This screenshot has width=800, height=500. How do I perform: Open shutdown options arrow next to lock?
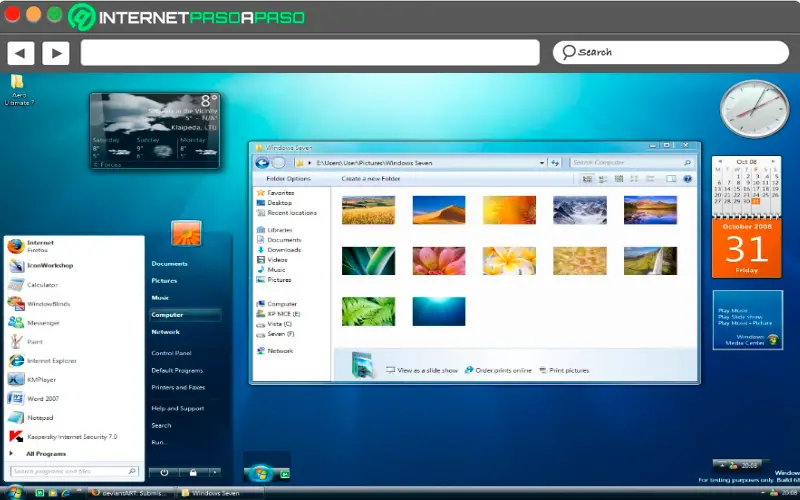(215, 472)
